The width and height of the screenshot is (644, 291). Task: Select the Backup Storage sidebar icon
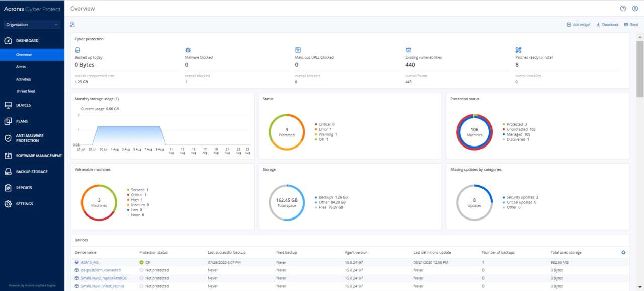coord(7,171)
